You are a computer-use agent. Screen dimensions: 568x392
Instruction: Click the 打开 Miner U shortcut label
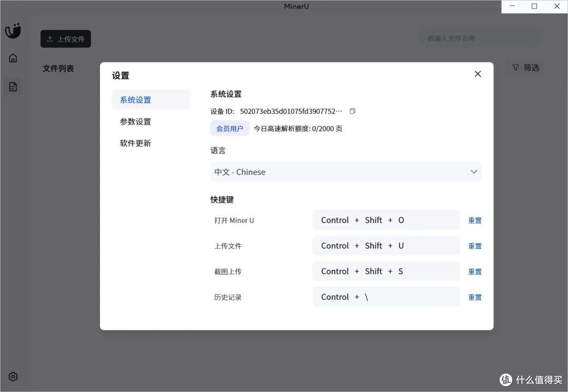(x=234, y=220)
